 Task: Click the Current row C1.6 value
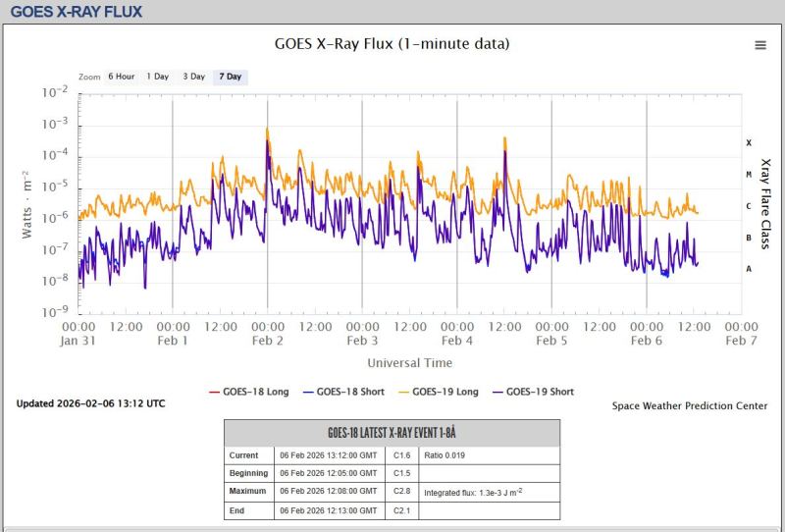(401, 455)
